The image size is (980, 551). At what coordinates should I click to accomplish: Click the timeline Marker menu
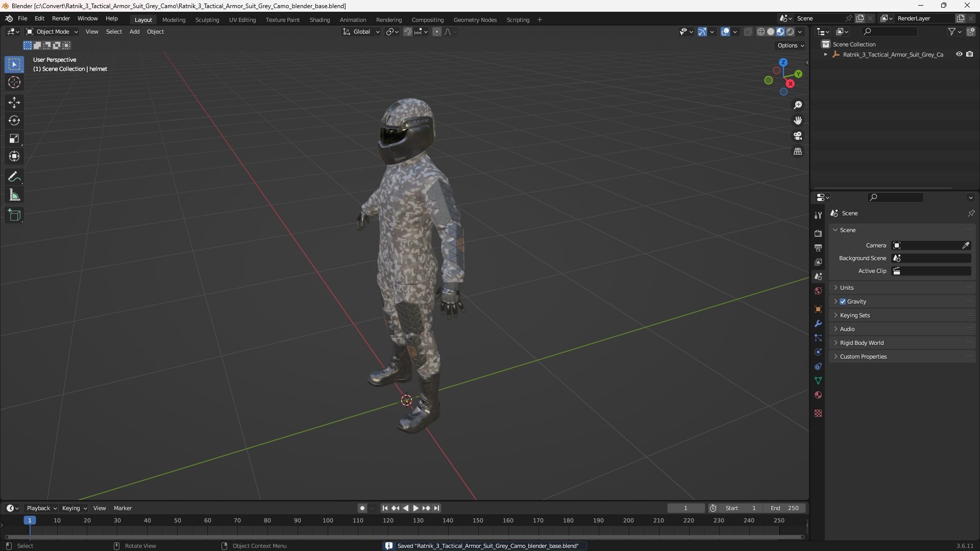(122, 508)
